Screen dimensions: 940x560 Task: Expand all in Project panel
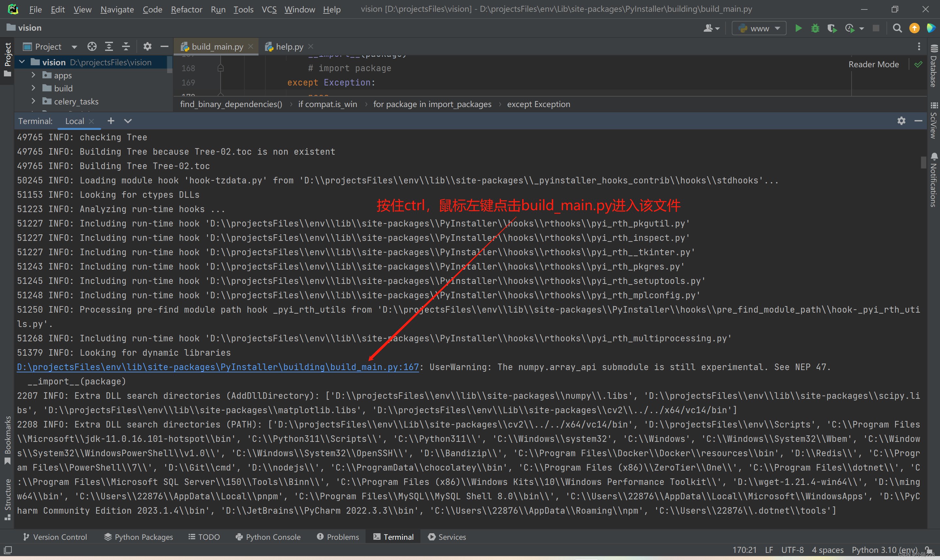(x=109, y=46)
